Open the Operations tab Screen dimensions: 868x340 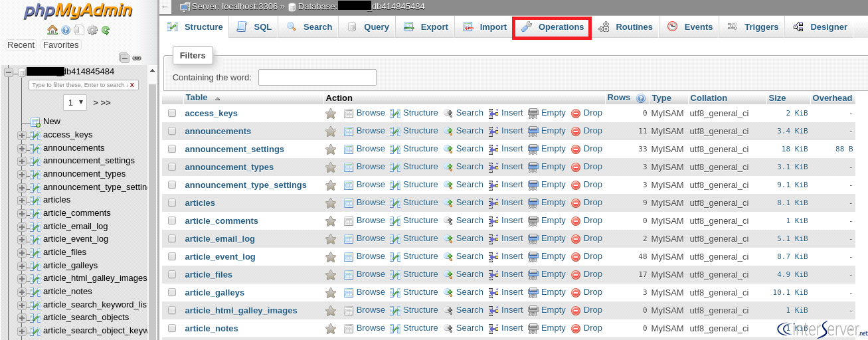point(553,27)
